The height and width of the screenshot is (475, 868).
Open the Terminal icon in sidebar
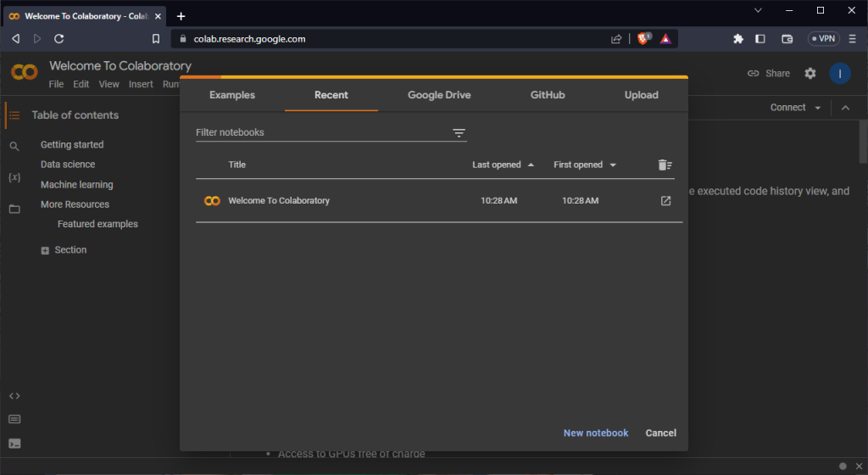pos(14,443)
